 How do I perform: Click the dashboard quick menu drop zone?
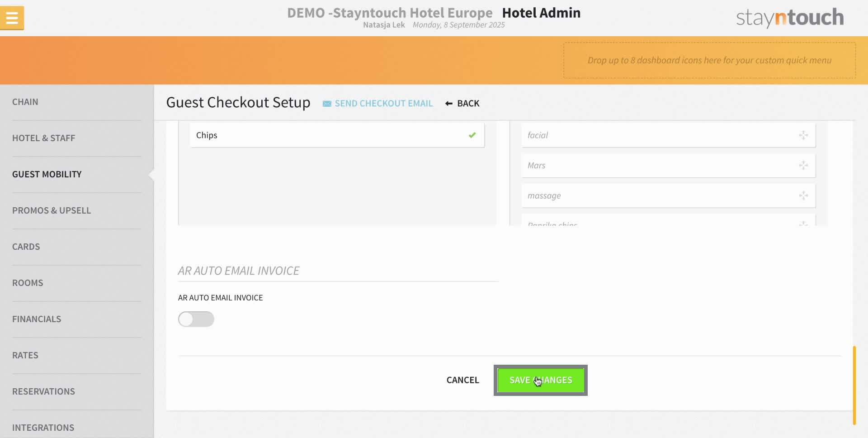point(709,60)
